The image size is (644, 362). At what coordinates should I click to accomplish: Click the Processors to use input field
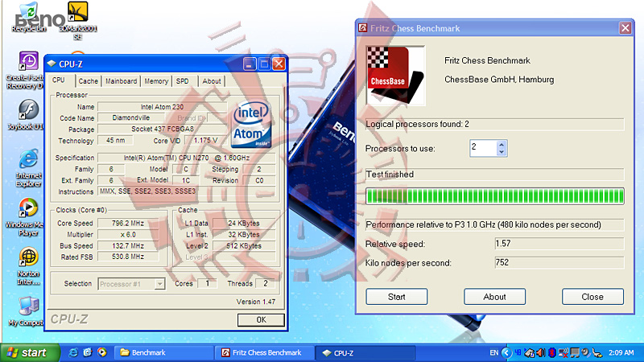(483, 148)
